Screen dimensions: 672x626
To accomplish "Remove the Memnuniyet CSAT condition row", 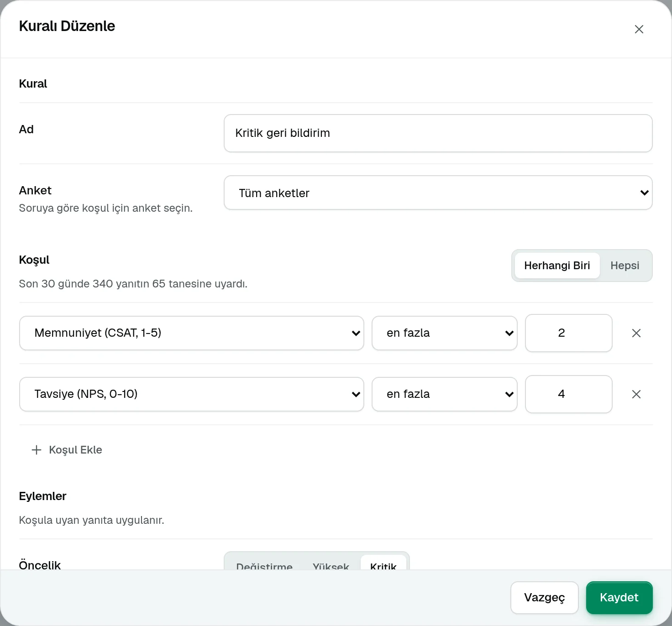I will [636, 333].
